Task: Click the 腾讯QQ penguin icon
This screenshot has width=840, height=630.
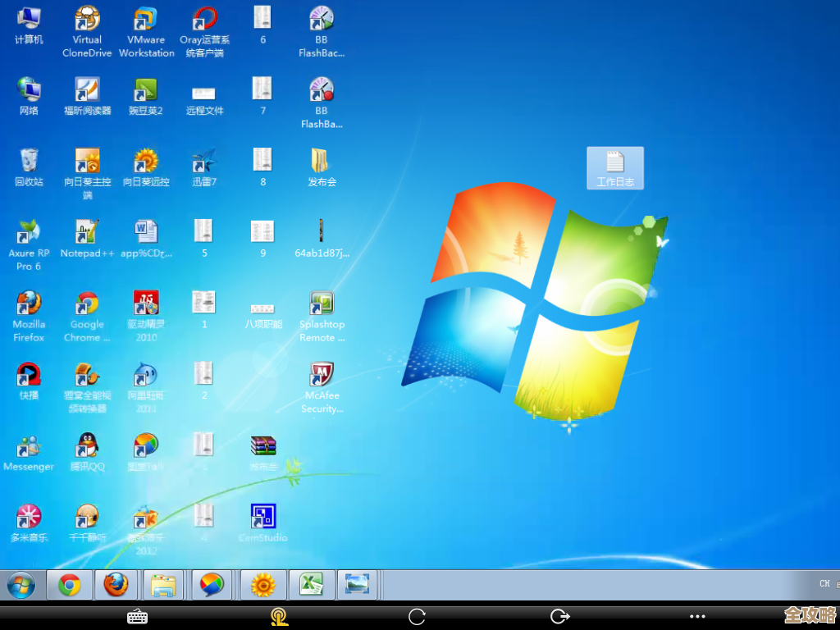Action: click(x=87, y=445)
